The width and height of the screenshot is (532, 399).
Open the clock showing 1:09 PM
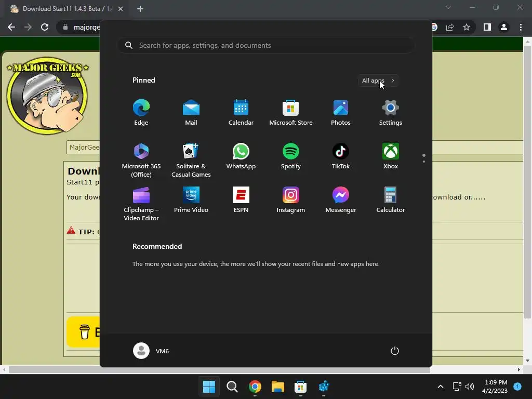(x=495, y=387)
